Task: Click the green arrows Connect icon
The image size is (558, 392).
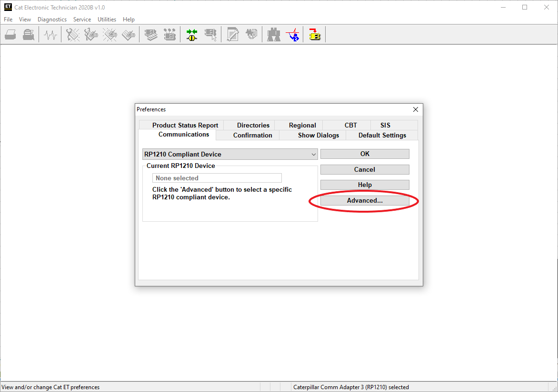Action: [192, 35]
